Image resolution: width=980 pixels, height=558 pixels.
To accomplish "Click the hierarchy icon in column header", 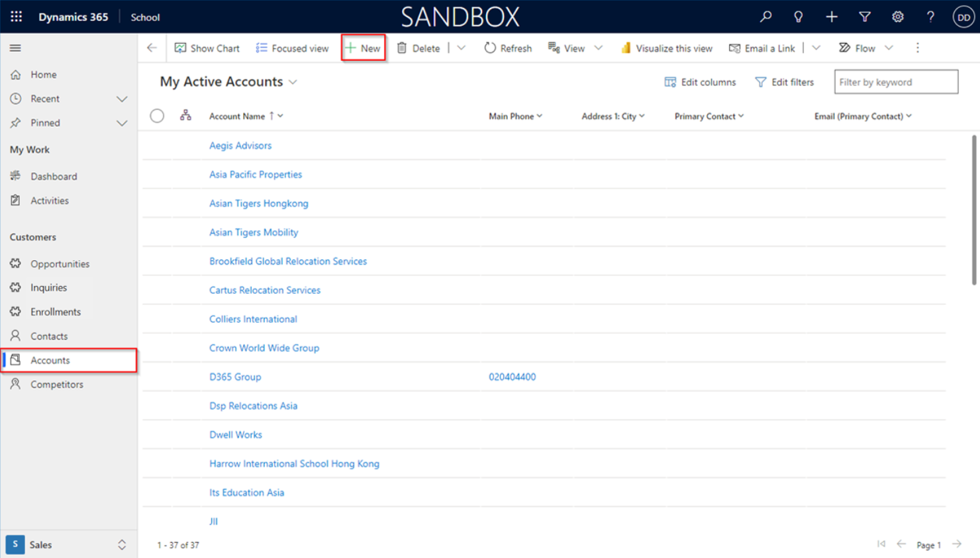I will (185, 116).
